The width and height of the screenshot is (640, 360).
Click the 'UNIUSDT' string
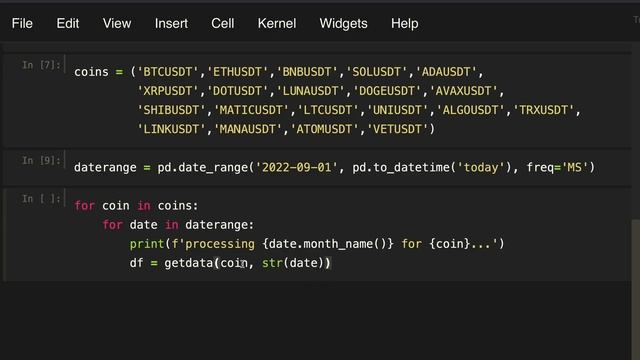point(397,110)
